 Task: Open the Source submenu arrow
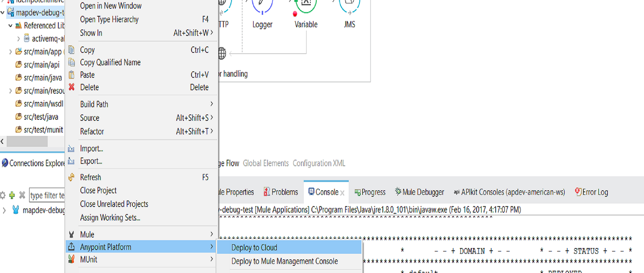coord(212,117)
